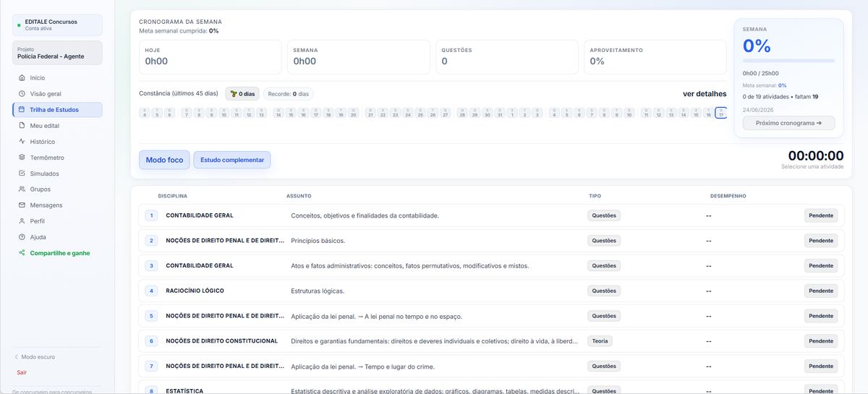The height and width of the screenshot is (394, 868).
Task: Click the TIPO column header
Action: [595, 196]
